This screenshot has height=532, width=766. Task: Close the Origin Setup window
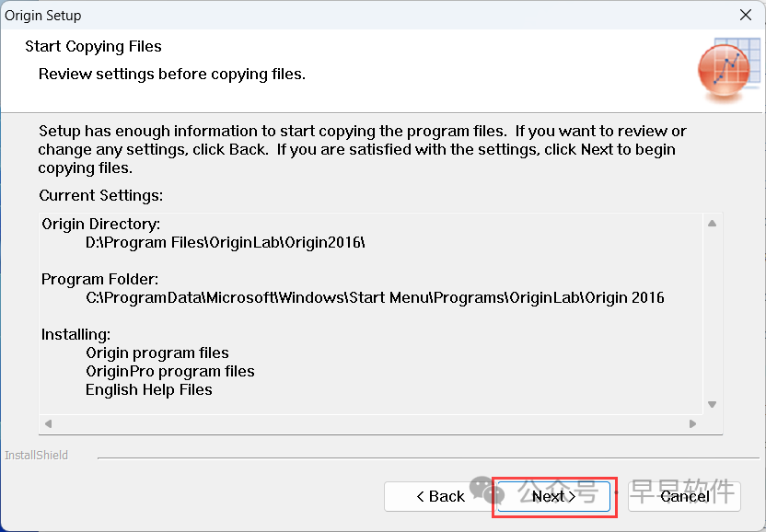tap(746, 15)
